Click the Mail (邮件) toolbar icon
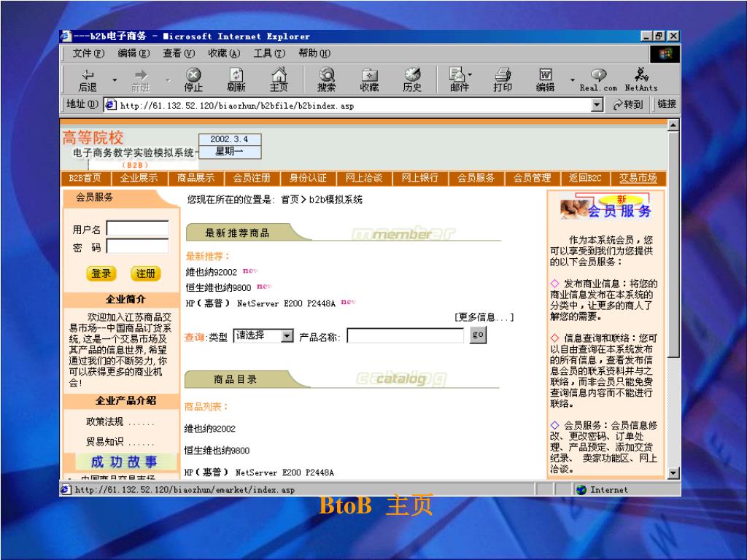 (458, 79)
